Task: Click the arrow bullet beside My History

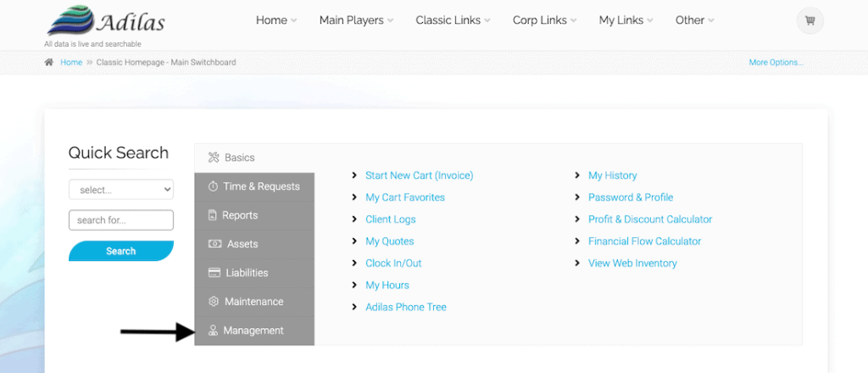Action: point(577,175)
